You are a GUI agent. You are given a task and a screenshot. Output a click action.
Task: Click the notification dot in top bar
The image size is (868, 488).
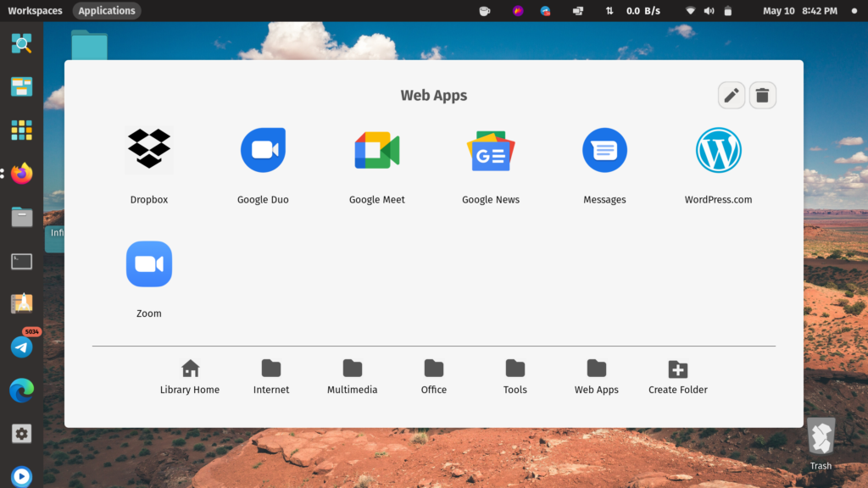(x=854, y=10)
